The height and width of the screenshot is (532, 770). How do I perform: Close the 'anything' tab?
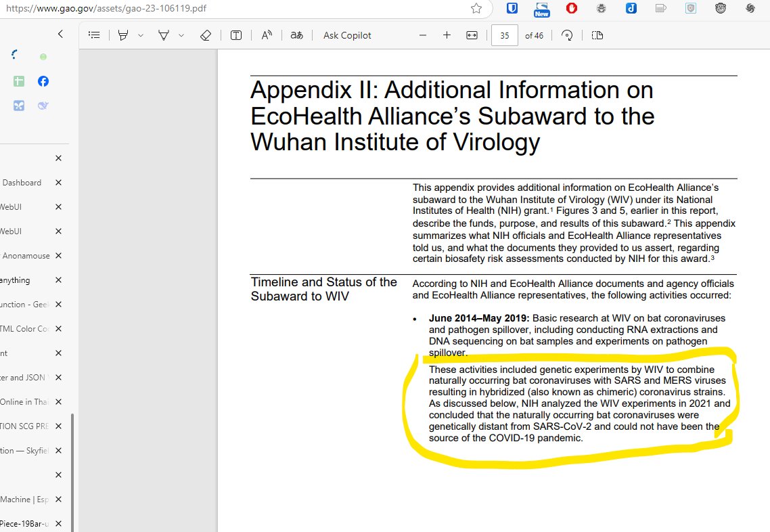pyautogui.click(x=58, y=280)
